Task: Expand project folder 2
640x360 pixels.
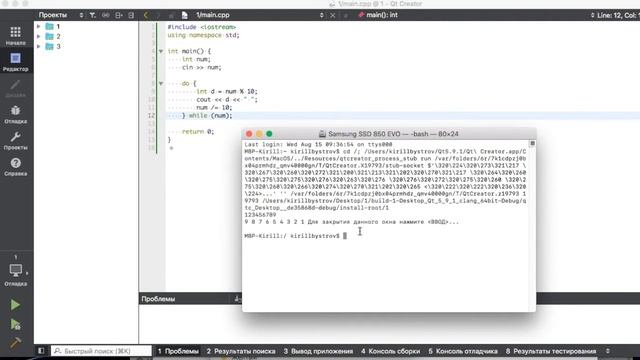Action: (39, 36)
